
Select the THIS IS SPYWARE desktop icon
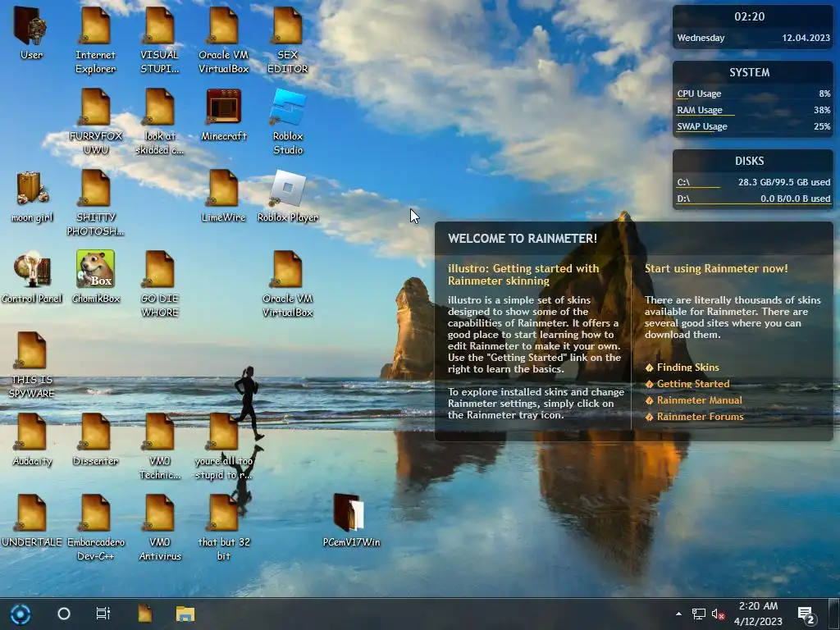click(x=32, y=365)
